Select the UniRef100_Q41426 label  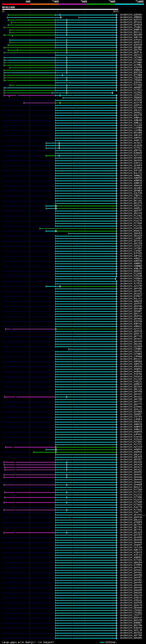click(131, 462)
